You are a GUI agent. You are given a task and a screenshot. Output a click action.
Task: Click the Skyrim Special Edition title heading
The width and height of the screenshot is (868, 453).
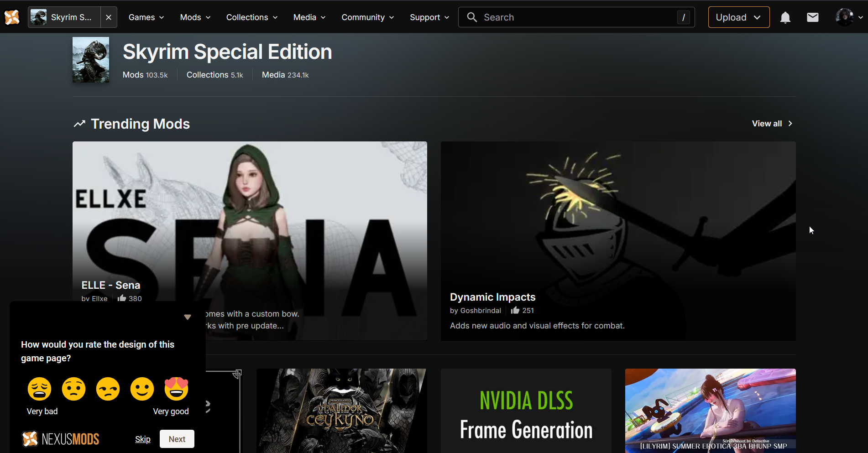(227, 52)
